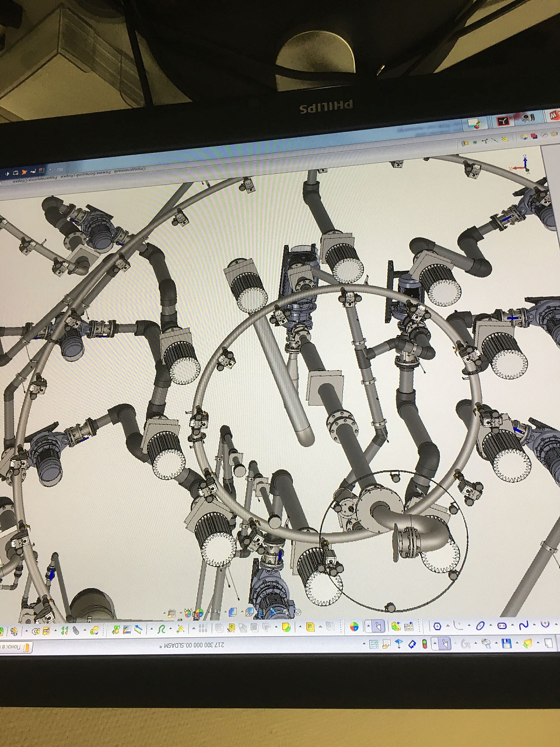This screenshot has width=560, height=747.
Task: Select the Polygon sketch tool
Action: (x=437, y=626)
